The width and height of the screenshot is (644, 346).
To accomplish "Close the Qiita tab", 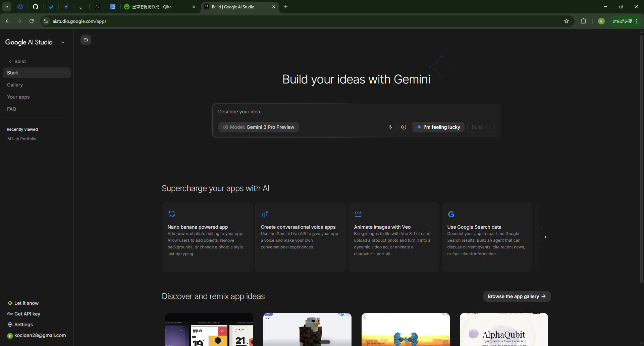I will pyautogui.click(x=194, y=7).
